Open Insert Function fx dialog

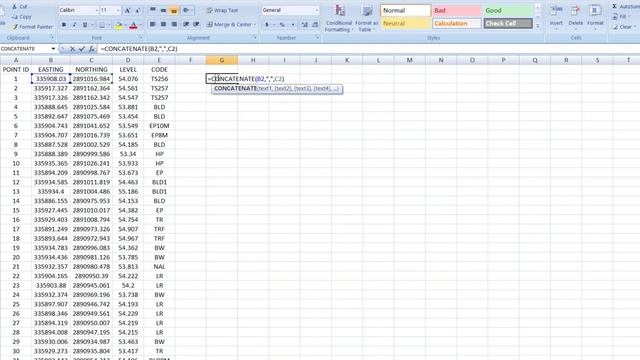coord(91,49)
